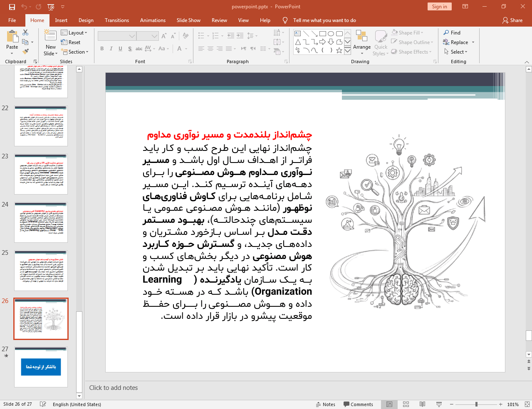Screen dimensions: 532x409
Task: Toggle Normal view button in status bar
Action: click(389, 404)
